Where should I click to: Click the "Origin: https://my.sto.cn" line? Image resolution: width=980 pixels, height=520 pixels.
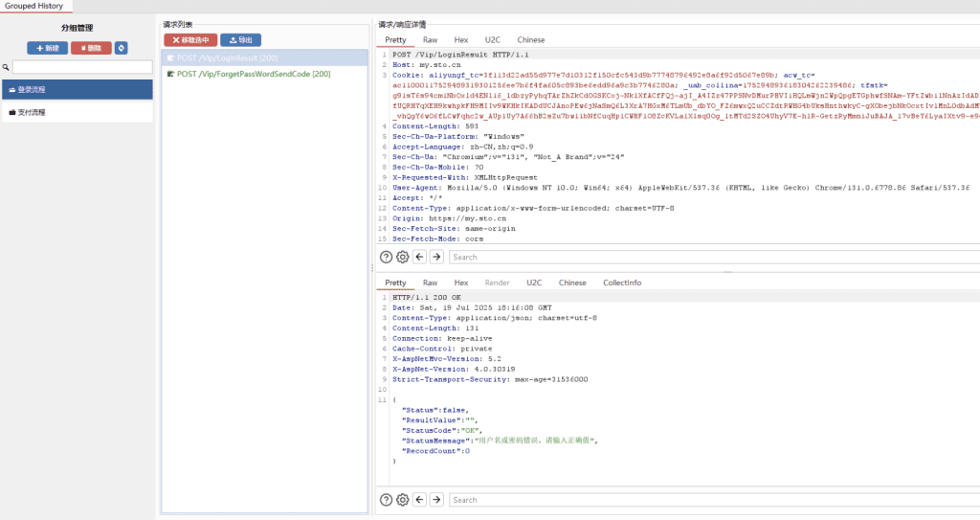click(x=449, y=218)
